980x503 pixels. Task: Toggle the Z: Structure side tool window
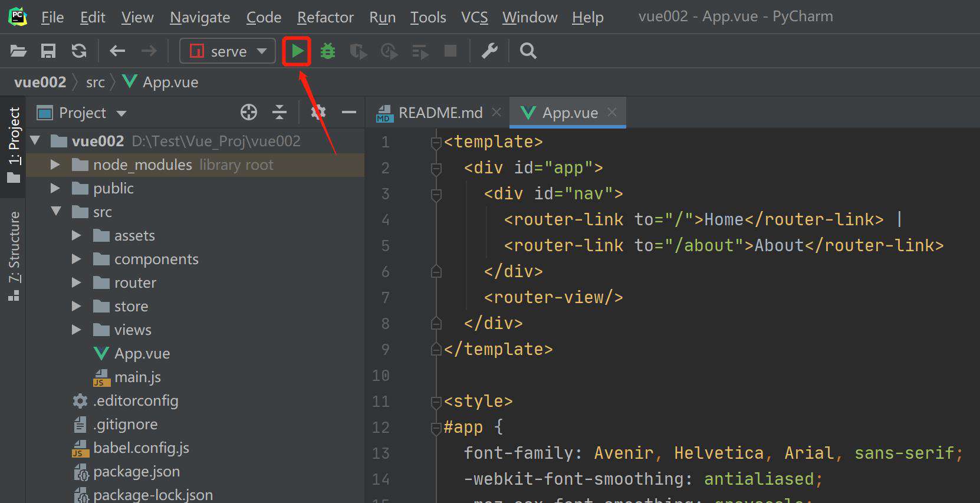pos(14,256)
